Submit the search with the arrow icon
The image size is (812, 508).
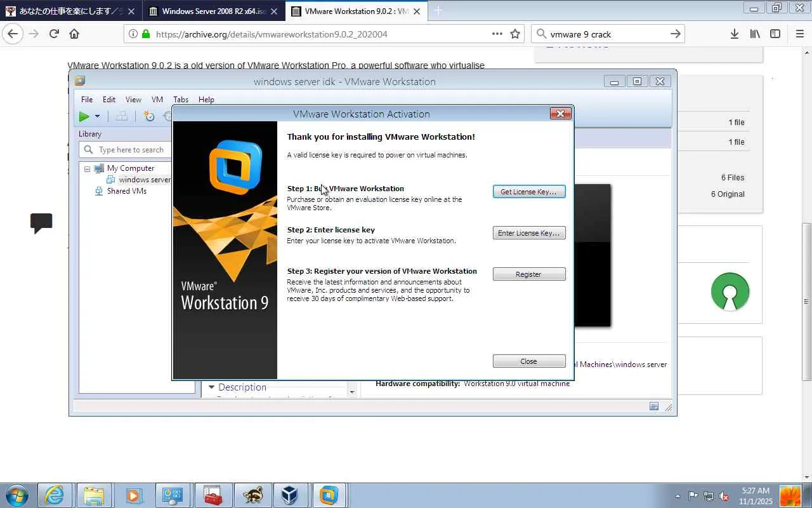(676, 34)
